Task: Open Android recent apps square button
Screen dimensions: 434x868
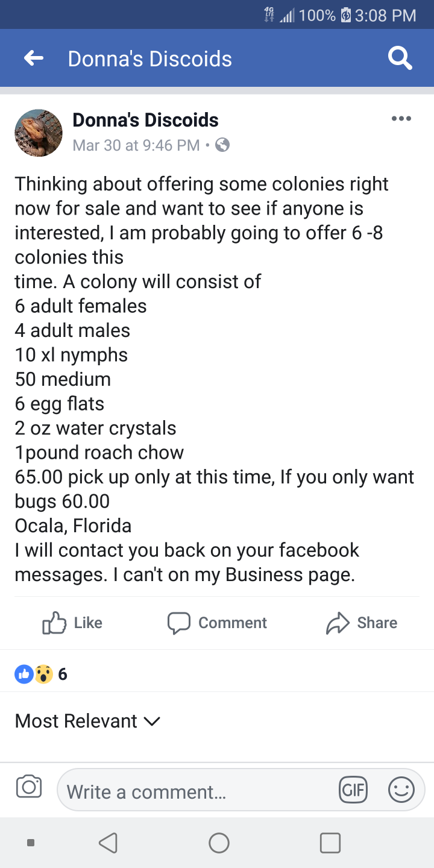Action: pos(330,843)
